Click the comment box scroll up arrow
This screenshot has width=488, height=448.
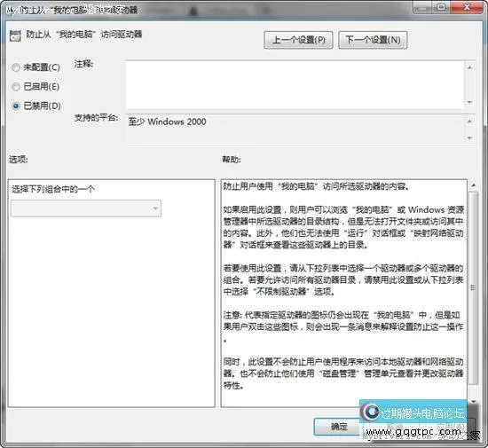tap(469, 67)
